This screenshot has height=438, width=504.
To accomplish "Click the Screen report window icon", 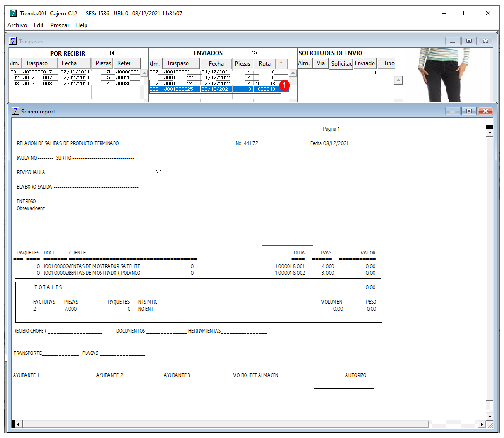I will coord(15,111).
